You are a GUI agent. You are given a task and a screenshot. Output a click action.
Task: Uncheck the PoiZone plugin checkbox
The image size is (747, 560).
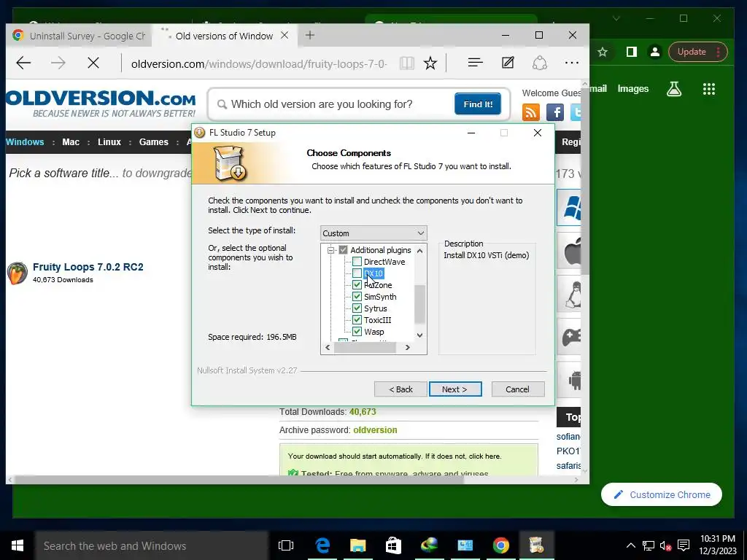pos(357,285)
